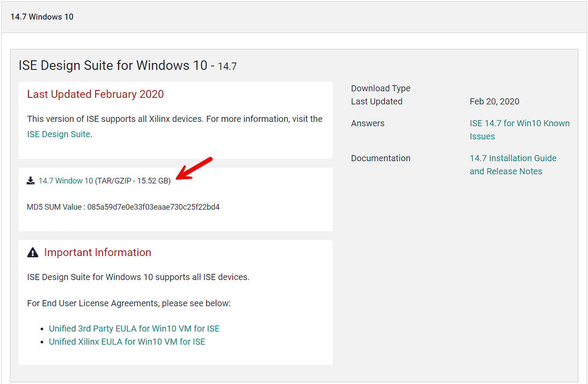Image resolution: width=588 pixels, height=384 pixels.
Task: Open the 14.7 Window 10 TAR/GZIP download link
Action: 66,180
